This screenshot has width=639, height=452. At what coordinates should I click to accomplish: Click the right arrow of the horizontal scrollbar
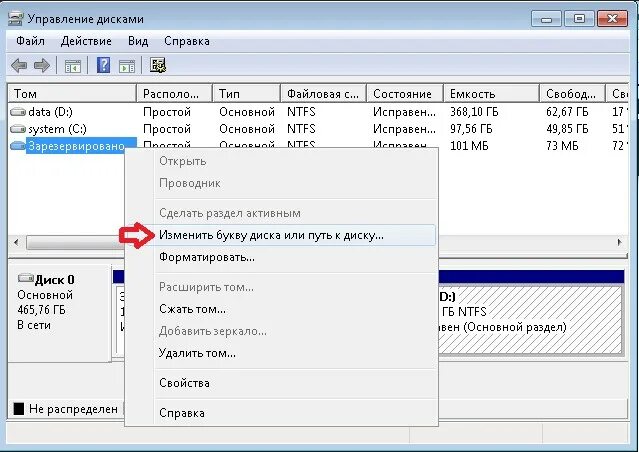pyautogui.click(x=619, y=242)
